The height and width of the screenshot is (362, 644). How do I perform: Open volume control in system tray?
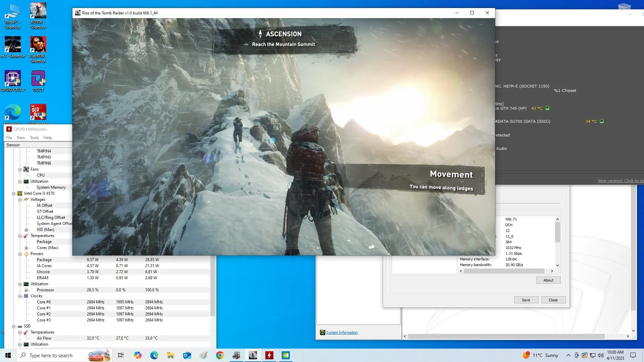(601, 355)
